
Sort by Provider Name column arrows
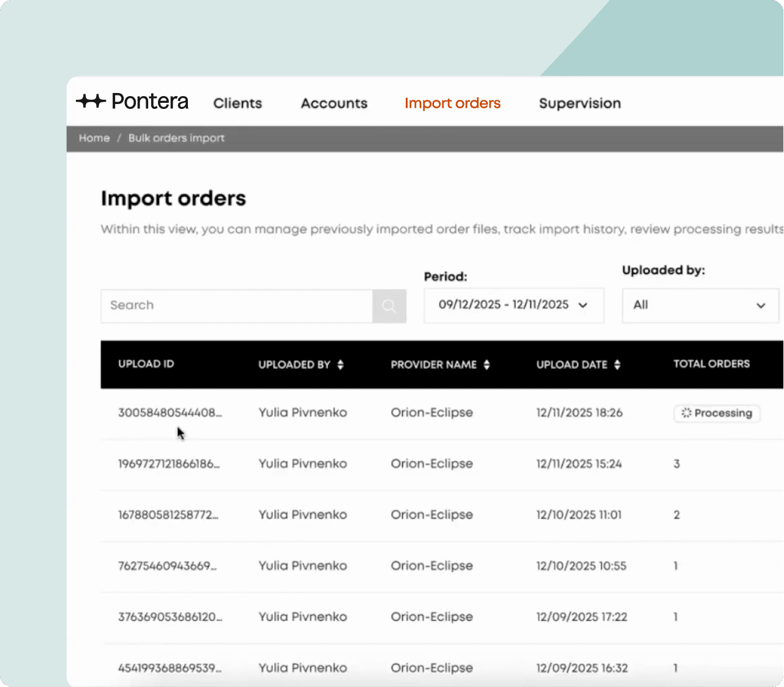tap(487, 365)
